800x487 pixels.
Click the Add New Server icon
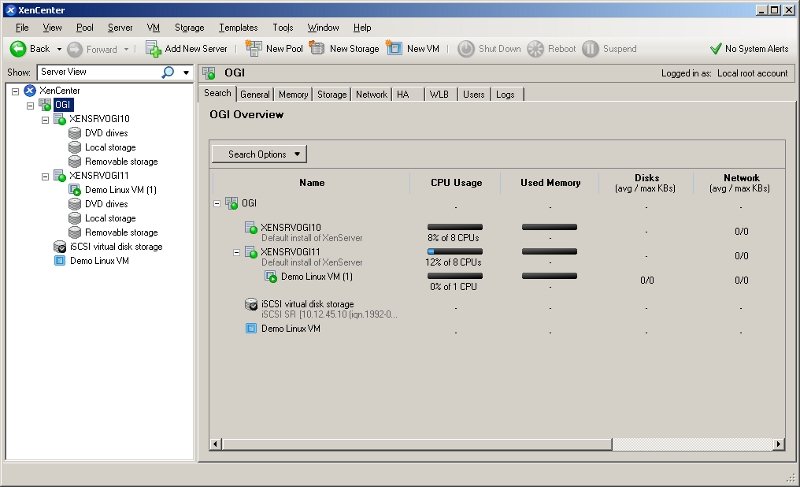(x=153, y=49)
